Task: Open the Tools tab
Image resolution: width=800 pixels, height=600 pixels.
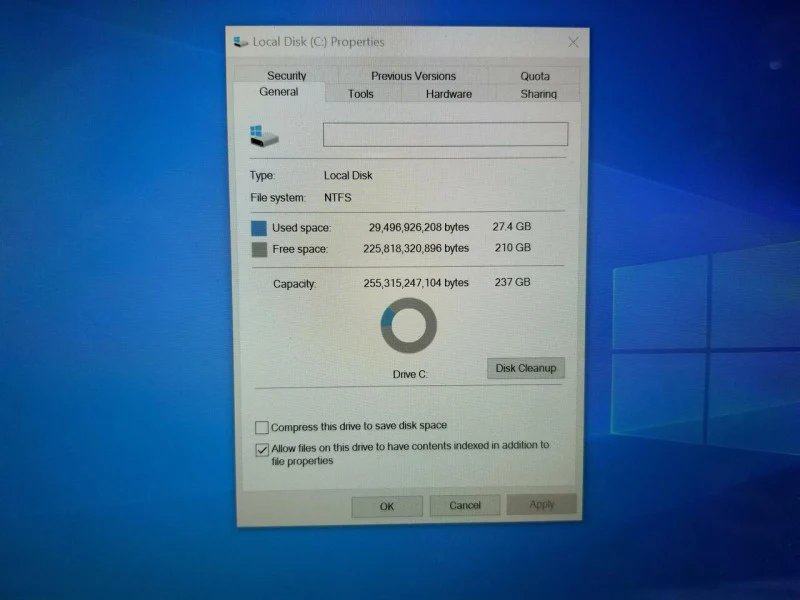Action: pyautogui.click(x=361, y=94)
